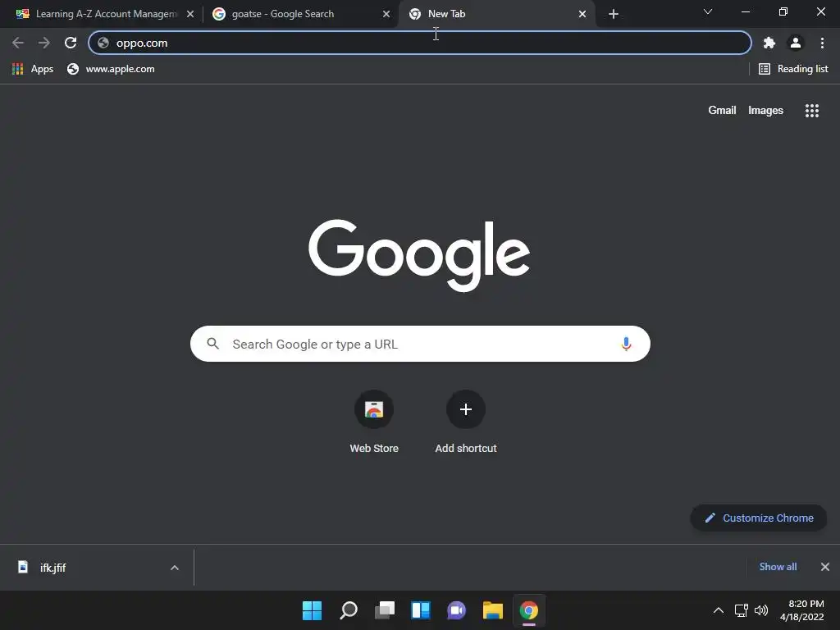Viewport: 840px width, 630px height.
Task: Show hidden system tray icons
Action: coord(719,610)
